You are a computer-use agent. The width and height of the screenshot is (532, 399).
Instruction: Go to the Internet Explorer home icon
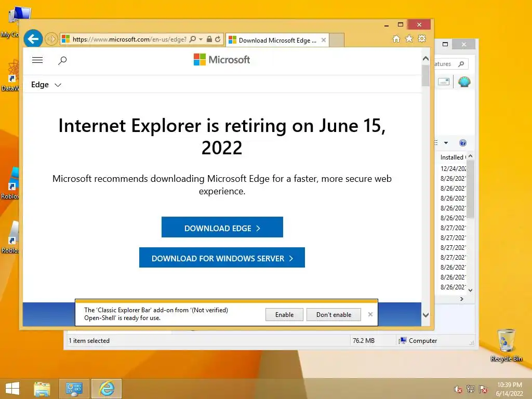pyautogui.click(x=396, y=38)
